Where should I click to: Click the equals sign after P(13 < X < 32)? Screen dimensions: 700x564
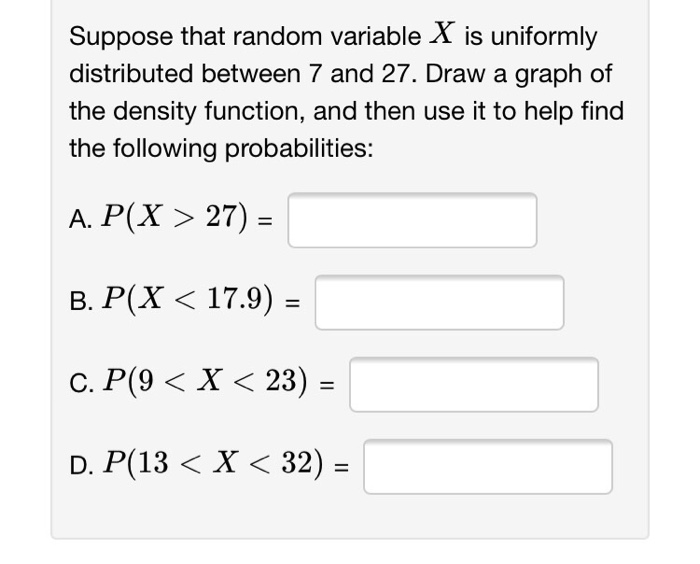342,467
